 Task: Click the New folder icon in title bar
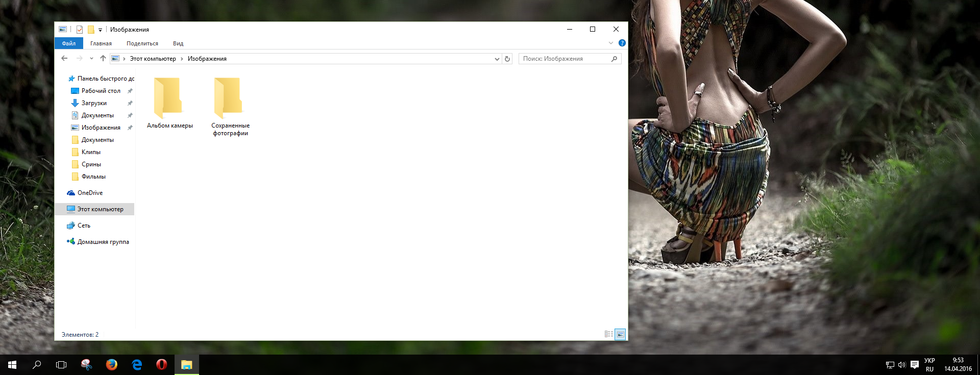[91, 30]
